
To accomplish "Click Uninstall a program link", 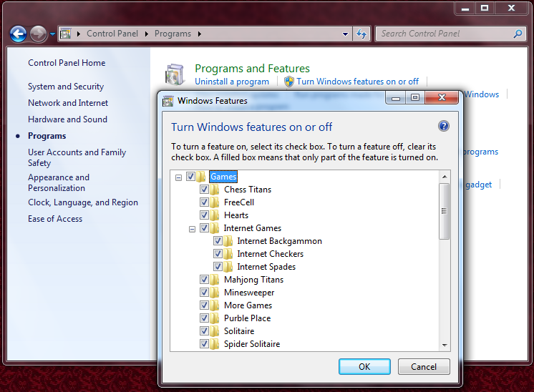I will pos(232,82).
